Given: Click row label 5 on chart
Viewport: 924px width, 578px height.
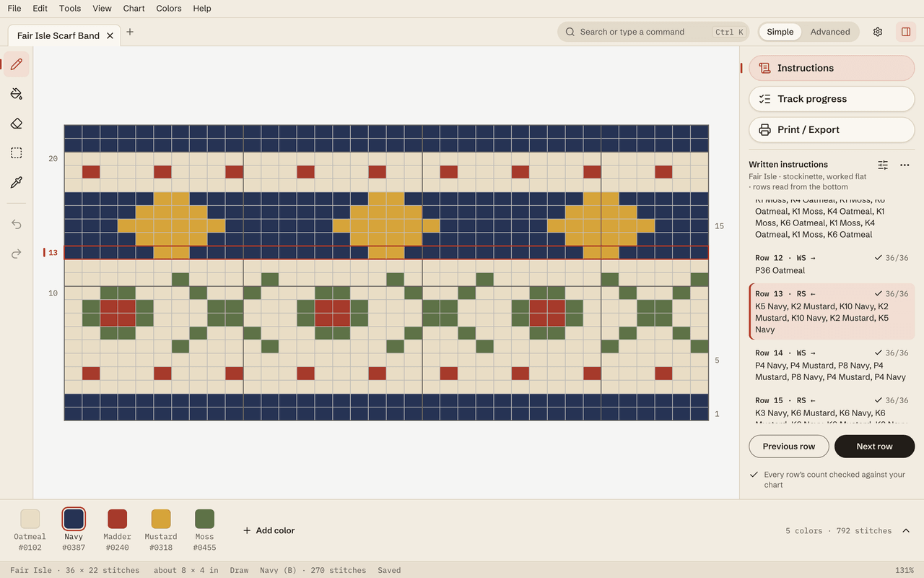Looking at the screenshot, I should [717, 361].
